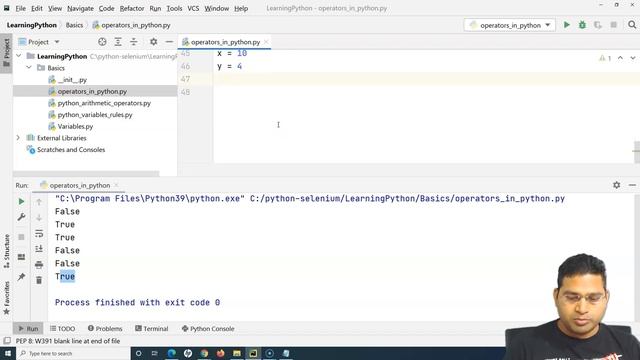Open Run panel settings gear
This screenshot has width=640, height=360.
[616, 185]
